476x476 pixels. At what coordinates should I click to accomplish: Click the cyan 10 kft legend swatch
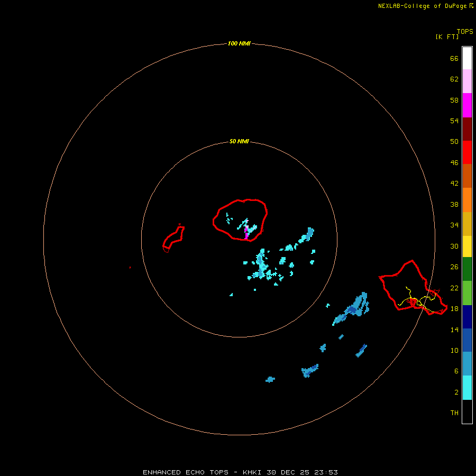click(467, 388)
